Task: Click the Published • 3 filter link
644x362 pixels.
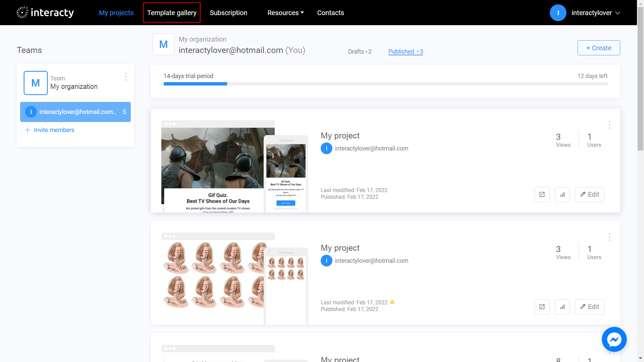Action: click(x=405, y=51)
